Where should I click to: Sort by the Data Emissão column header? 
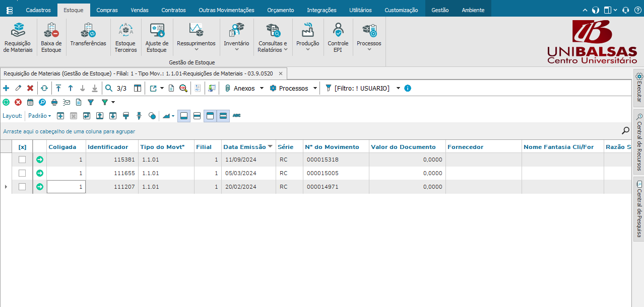(245, 147)
